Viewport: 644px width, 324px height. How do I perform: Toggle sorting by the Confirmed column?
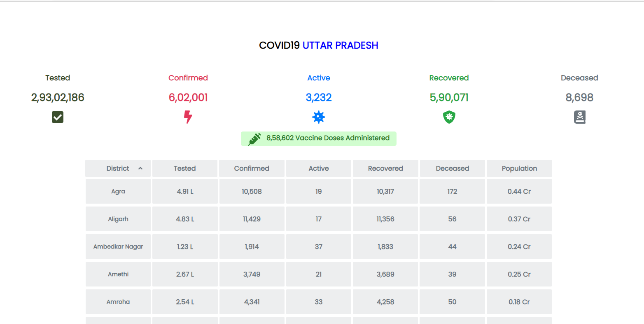point(252,168)
